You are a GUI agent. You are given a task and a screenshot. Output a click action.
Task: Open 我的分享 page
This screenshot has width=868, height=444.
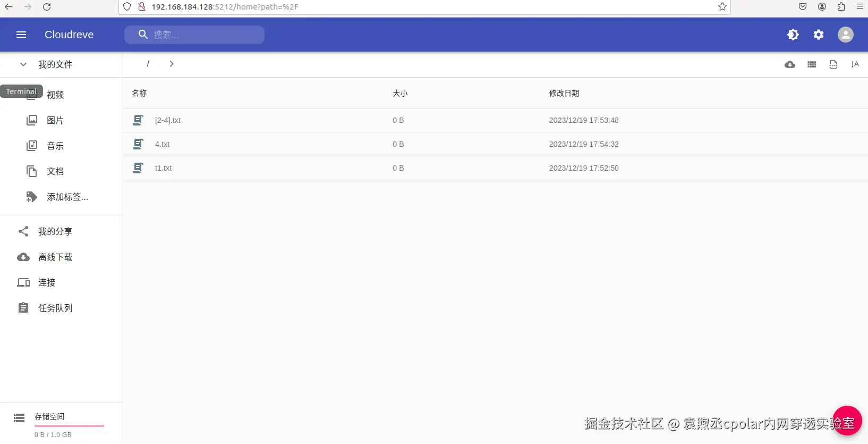(x=55, y=231)
